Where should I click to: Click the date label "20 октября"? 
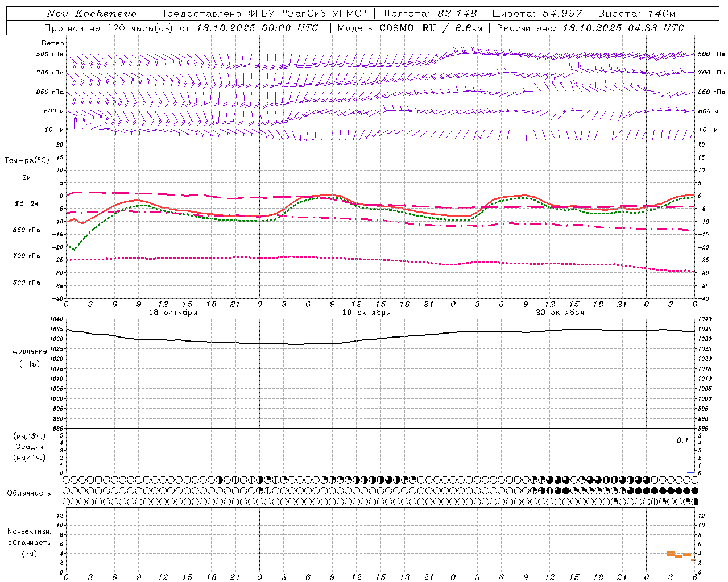(560, 313)
